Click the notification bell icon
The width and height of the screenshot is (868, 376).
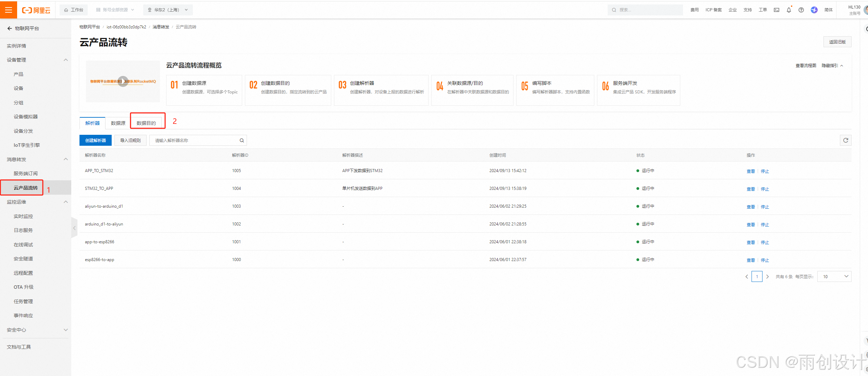pos(789,10)
